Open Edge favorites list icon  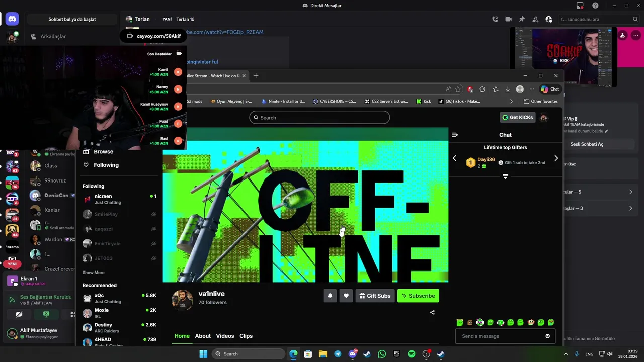(496, 89)
